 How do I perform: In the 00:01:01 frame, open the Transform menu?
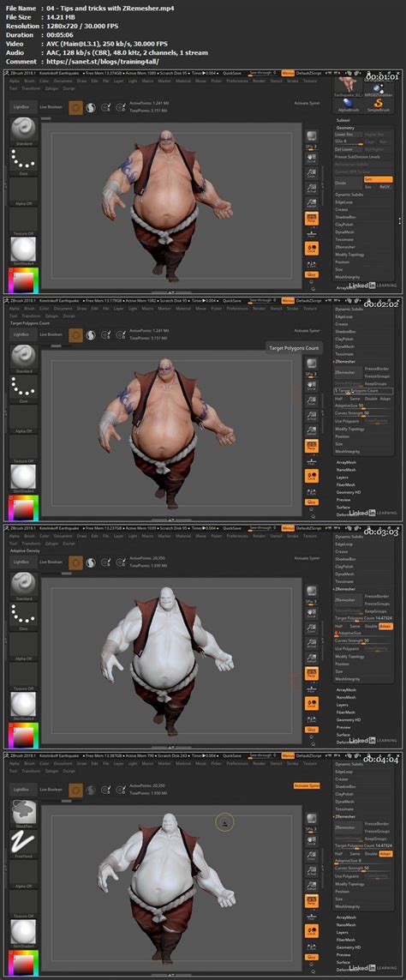coord(31,88)
